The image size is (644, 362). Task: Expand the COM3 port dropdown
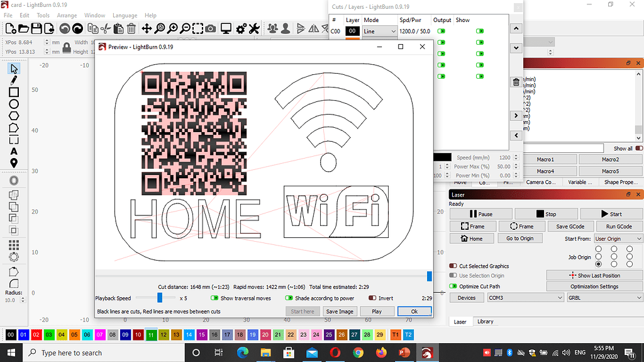pos(516,297)
